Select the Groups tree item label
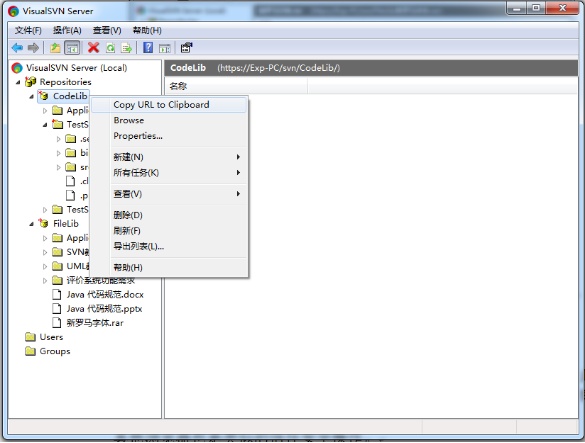This screenshot has width=585, height=443. tap(55, 351)
